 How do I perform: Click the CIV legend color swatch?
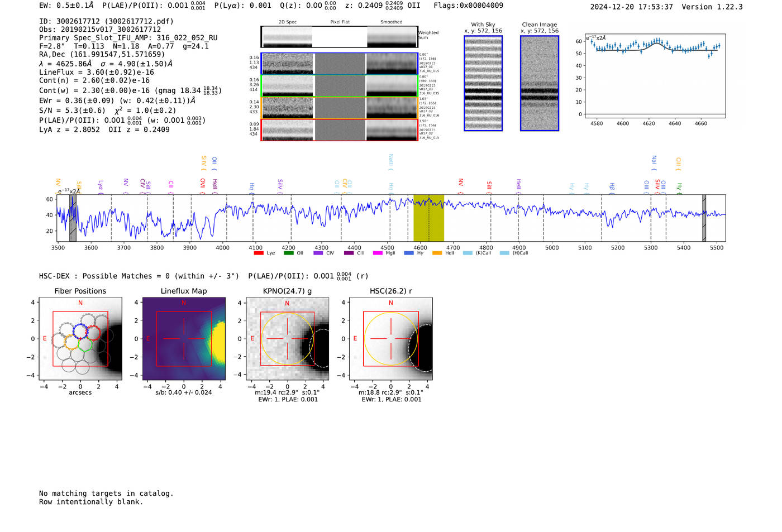318,253
